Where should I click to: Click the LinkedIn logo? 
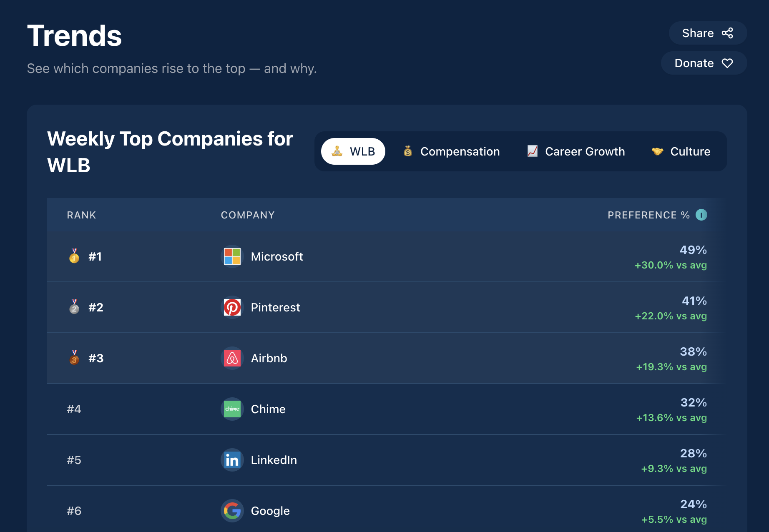232,460
